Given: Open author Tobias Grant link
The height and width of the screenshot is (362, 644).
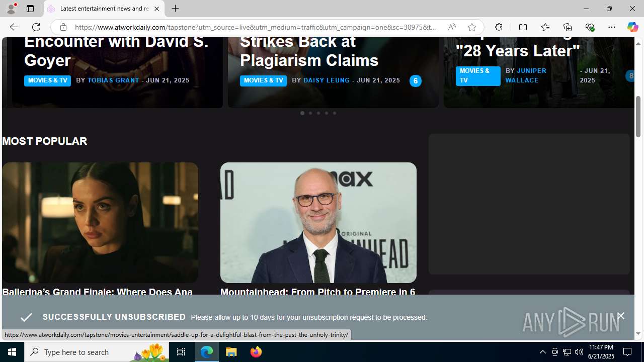Looking at the screenshot, I should (113, 80).
